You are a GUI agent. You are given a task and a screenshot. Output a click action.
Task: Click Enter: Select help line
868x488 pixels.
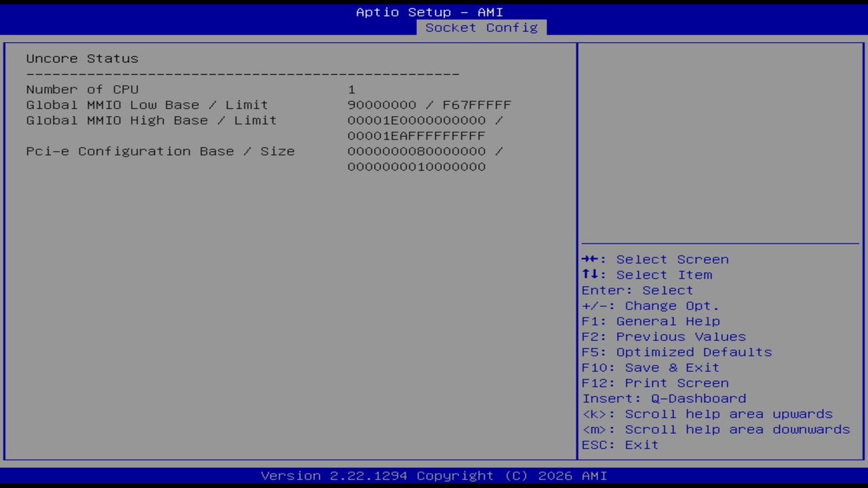coord(637,290)
